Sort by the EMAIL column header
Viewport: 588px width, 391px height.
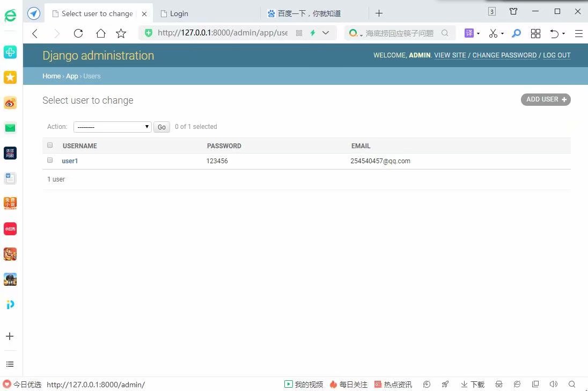[361, 146]
